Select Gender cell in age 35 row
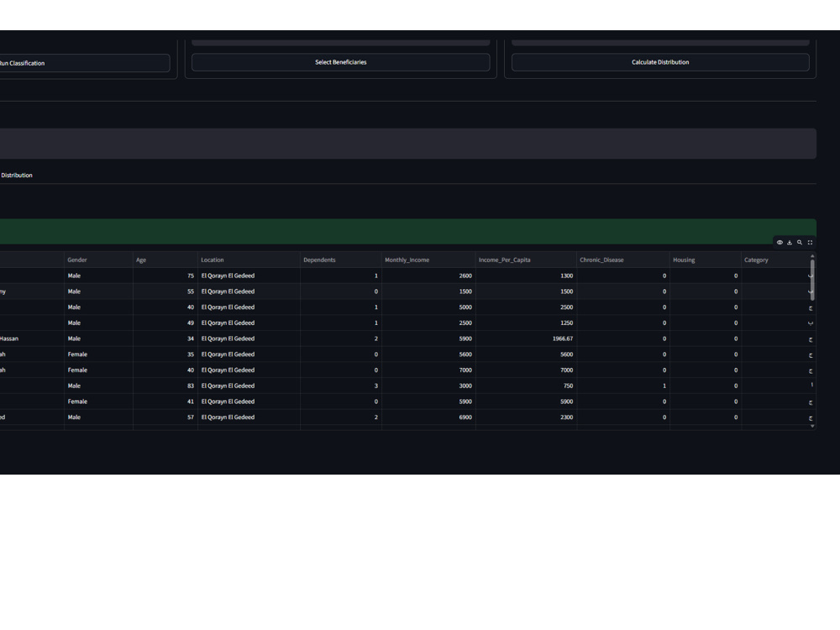Viewport: 840px width, 630px height. click(x=98, y=354)
